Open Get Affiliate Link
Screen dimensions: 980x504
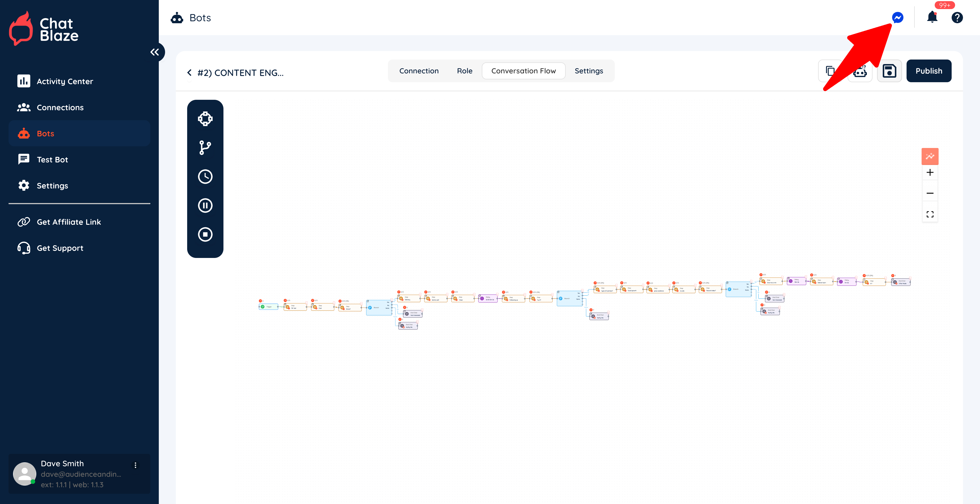click(68, 222)
